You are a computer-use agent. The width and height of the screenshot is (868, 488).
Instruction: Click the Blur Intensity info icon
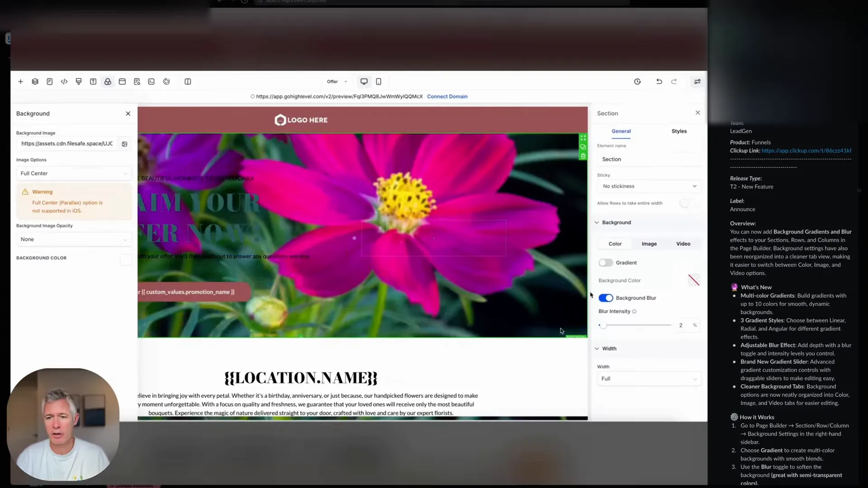(634, 312)
